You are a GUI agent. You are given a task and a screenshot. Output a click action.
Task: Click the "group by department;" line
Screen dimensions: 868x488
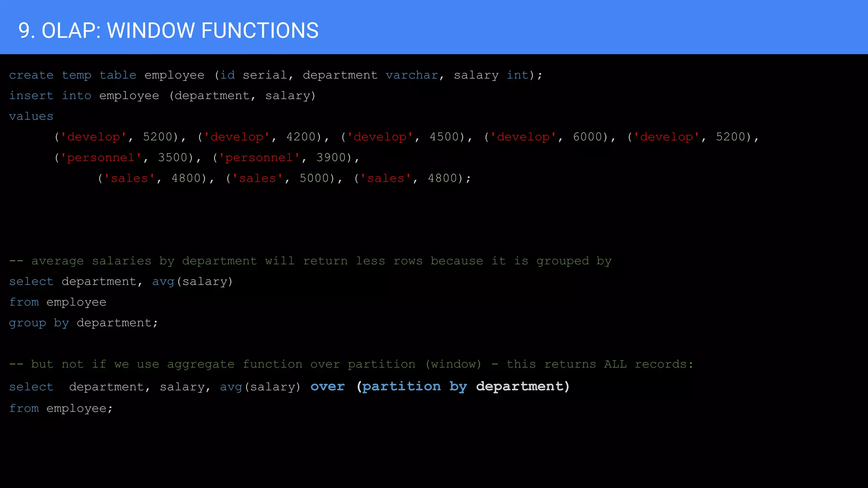(x=83, y=323)
